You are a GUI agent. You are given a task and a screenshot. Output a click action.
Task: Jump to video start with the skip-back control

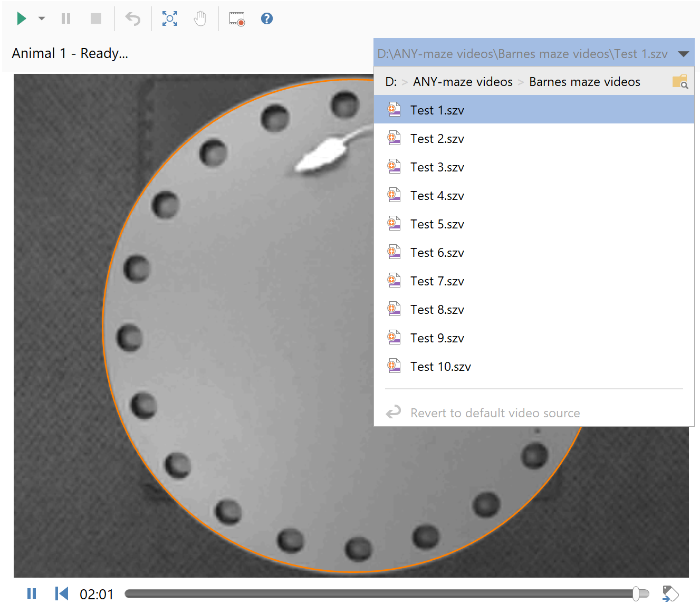point(61,593)
